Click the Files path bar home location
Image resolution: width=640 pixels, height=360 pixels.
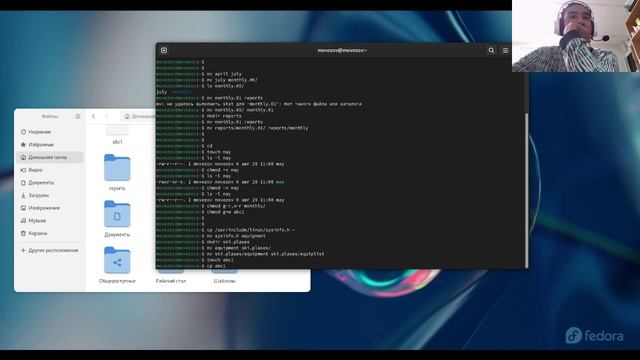pyautogui.click(x=139, y=116)
